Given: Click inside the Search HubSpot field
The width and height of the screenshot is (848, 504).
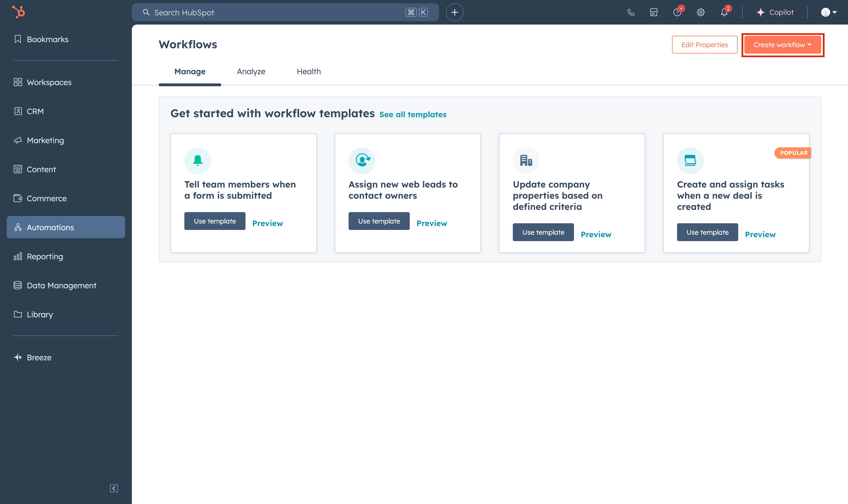Looking at the screenshot, I should pyautogui.click(x=272, y=13).
